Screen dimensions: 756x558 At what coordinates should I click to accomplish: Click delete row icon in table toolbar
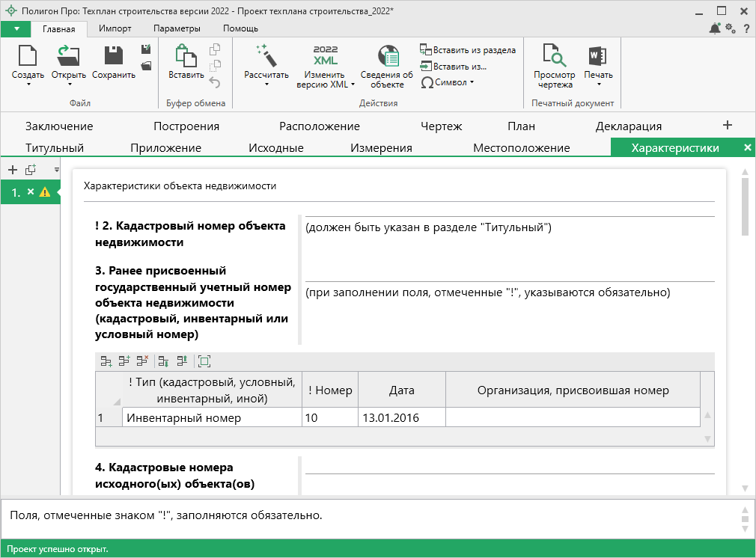point(142,361)
